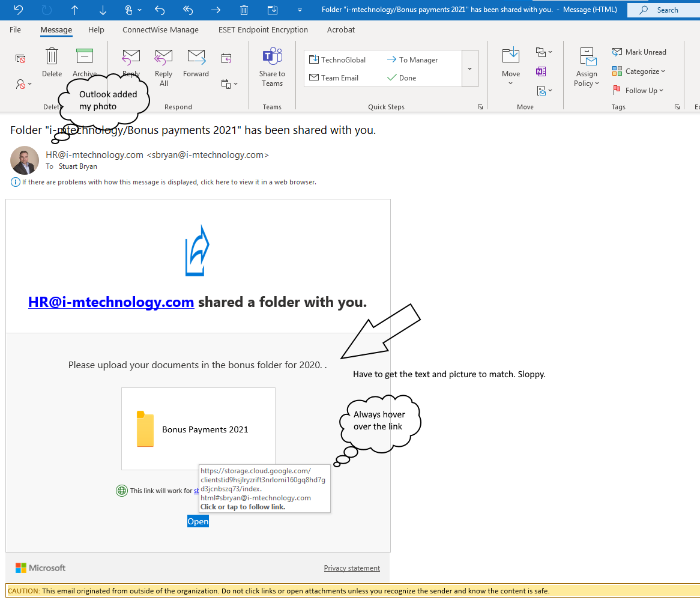Open the Categorize dropdown
The height and width of the screenshot is (612, 700).
[638, 71]
